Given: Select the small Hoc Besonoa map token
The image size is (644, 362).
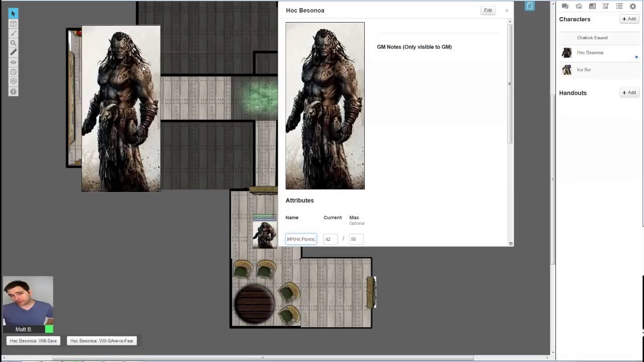Looking at the screenshot, I should [x=265, y=234].
